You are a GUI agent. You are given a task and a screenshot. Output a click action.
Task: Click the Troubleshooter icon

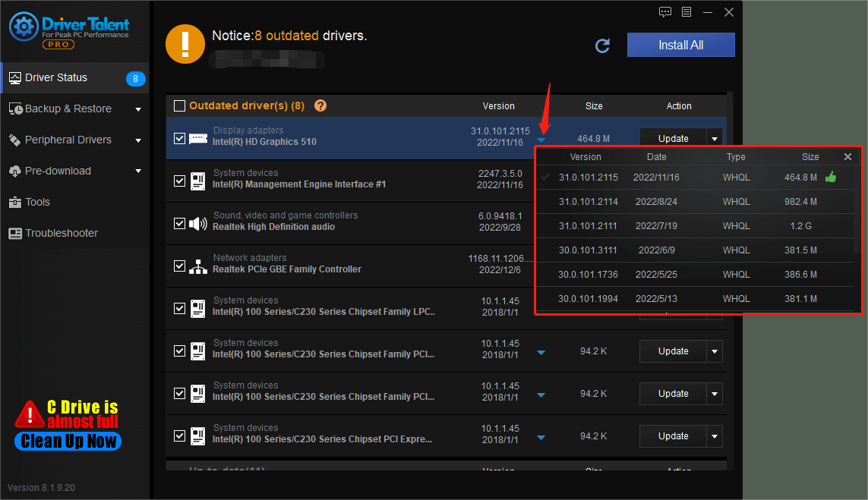(x=15, y=234)
